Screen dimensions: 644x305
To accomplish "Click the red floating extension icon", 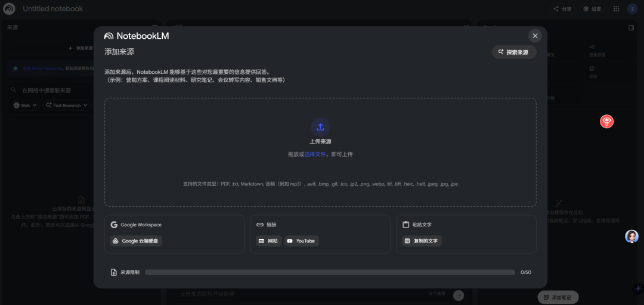I will [x=606, y=121].
